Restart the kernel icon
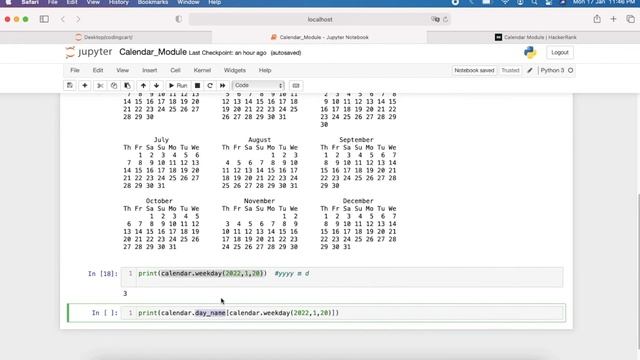This screenshot has width=640, height=360. tap(210, 86)
